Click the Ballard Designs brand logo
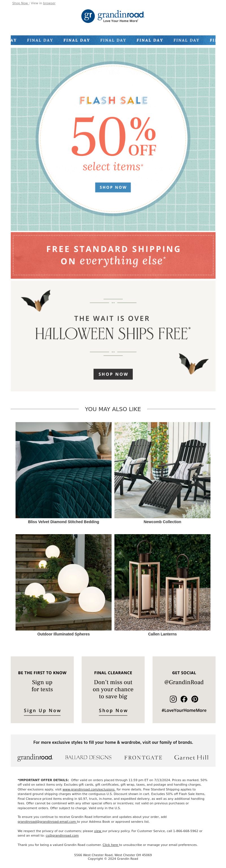This screenshot has height=868, width=226. click(88, 757)
